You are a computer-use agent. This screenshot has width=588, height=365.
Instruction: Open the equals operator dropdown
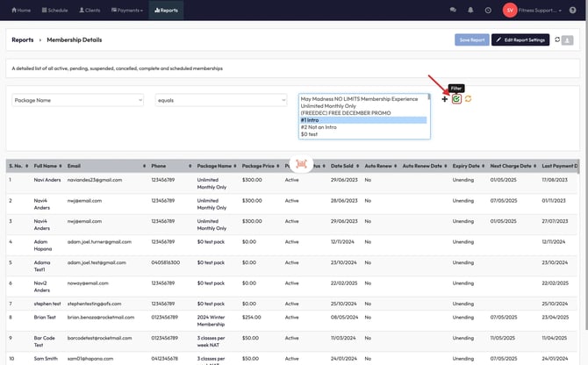[221, 100]
